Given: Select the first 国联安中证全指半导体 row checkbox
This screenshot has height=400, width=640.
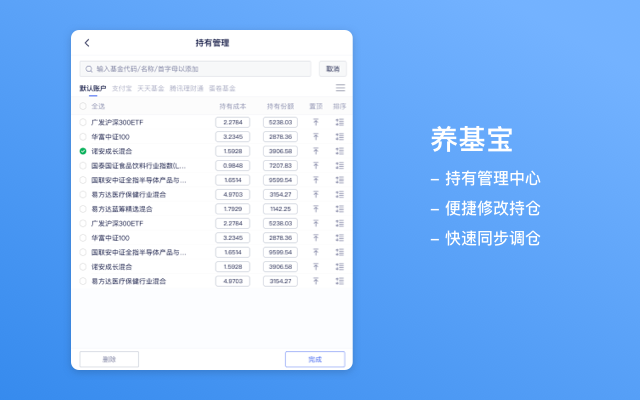Looking at the screenshot, I should (x=83, y=180).
